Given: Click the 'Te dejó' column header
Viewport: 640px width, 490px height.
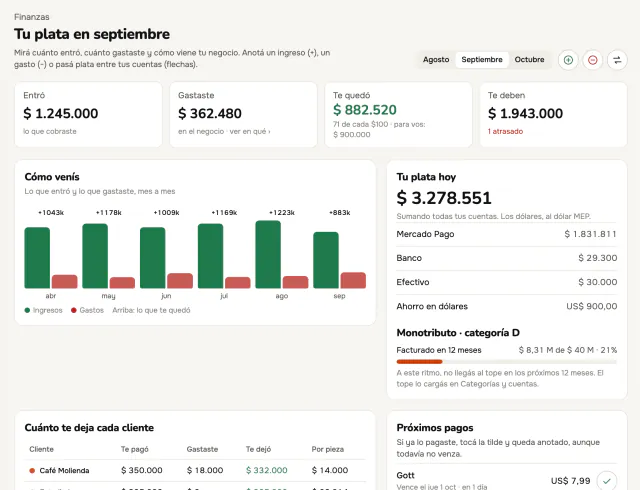Looking at the screenshot, I should tap(258, 449).
